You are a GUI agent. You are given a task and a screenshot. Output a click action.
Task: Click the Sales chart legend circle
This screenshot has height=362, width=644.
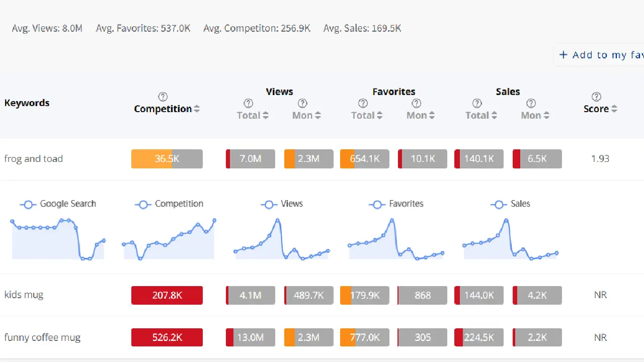[498, 204]
